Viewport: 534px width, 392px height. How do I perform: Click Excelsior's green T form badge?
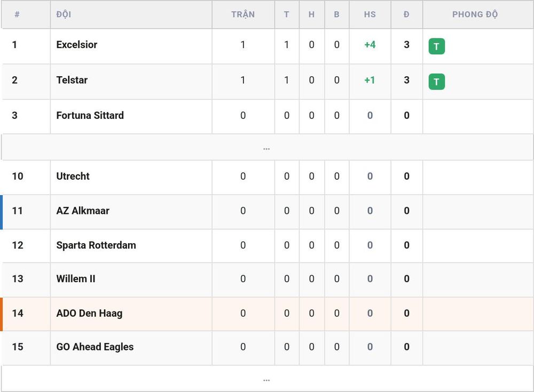[x=437, y=46]
